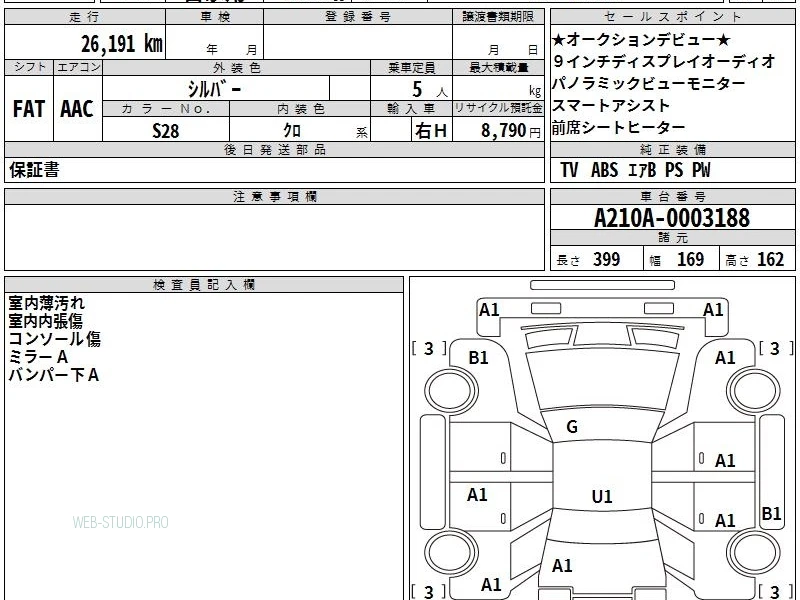Click the 車検 column header
Viewport: 800px width, 600px height.
coord(215,17)
